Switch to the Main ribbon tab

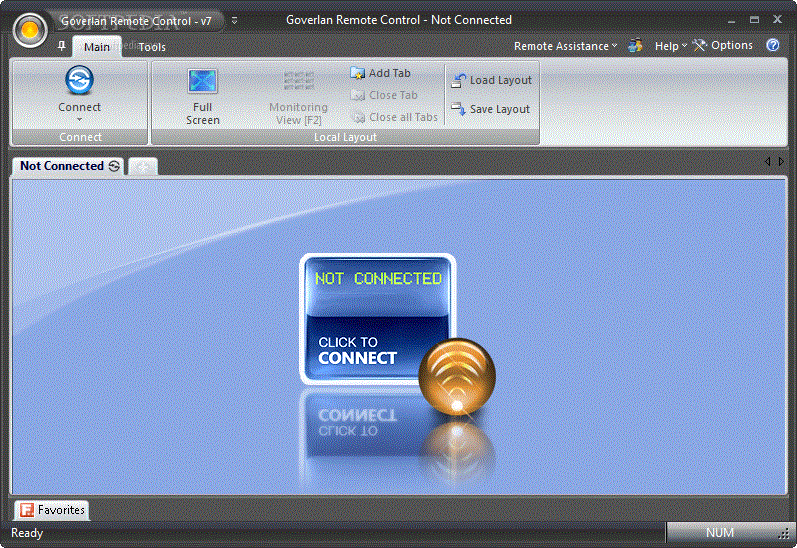tap(97, 47)
